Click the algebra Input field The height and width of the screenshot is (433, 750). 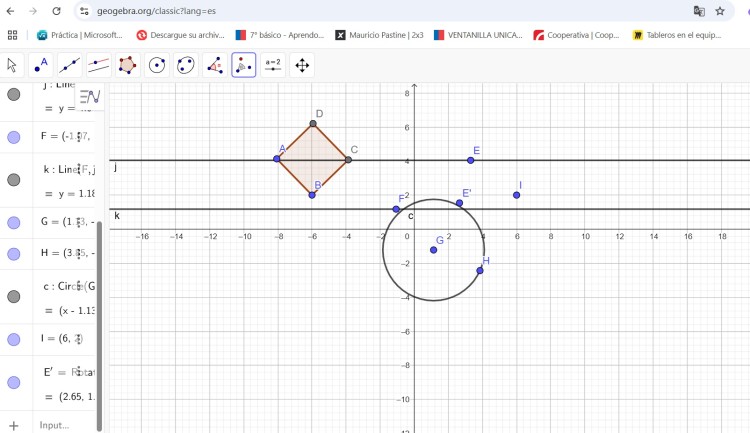66,425
